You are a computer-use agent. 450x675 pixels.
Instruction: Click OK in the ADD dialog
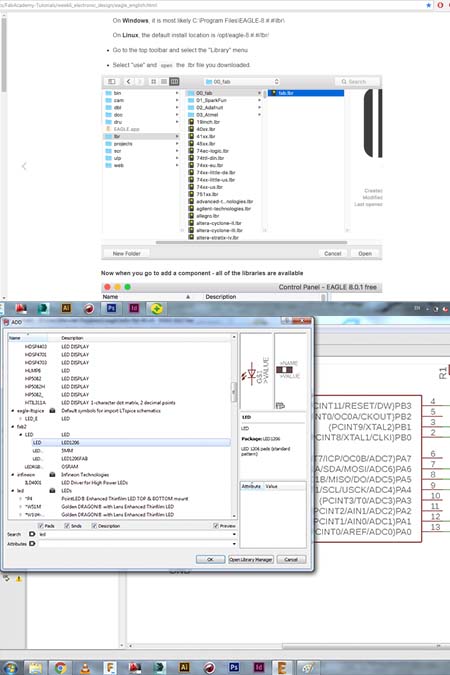[x=210, y=559]
